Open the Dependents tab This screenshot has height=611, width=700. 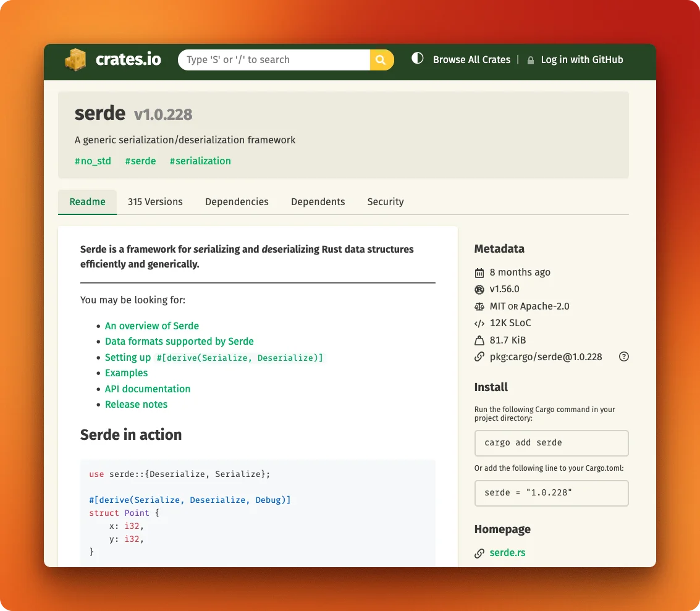[x=318, y=202]
